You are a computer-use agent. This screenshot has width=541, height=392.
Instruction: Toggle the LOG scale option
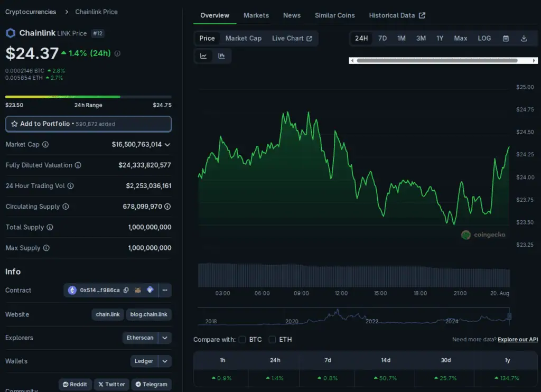coord(484,39)
